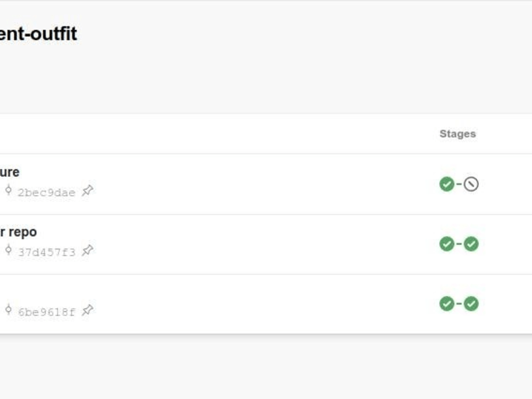Image resolution: width=532 pixels, height=399 pixels.
Task: Click the commit icon beside 37d457f3
Action: tap(8, 251)
